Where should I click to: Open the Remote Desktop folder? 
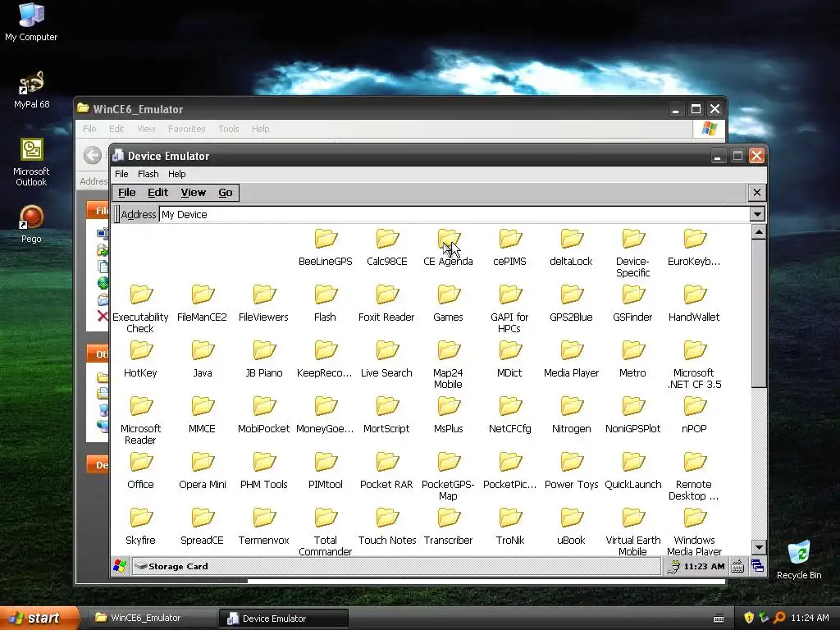[x=694, y=477]
